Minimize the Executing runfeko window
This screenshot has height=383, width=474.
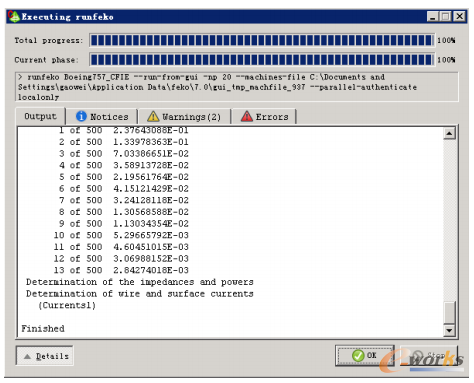click(432, 16)
